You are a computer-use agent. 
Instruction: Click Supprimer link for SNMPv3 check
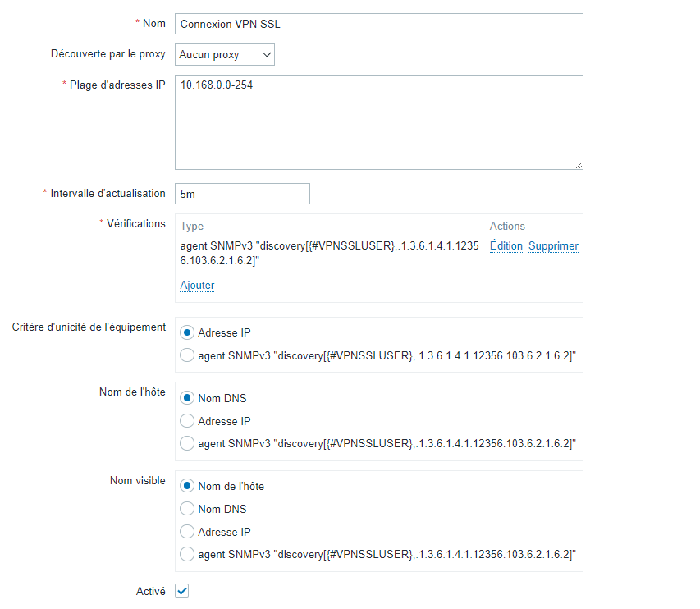pyautogui.click(x=553, y=246)
